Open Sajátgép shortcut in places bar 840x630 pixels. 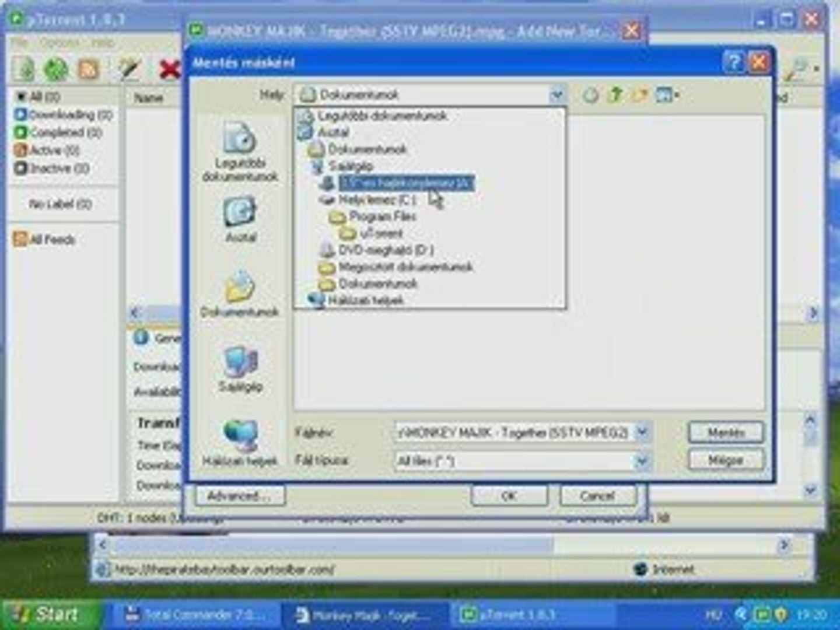[240, 369]
